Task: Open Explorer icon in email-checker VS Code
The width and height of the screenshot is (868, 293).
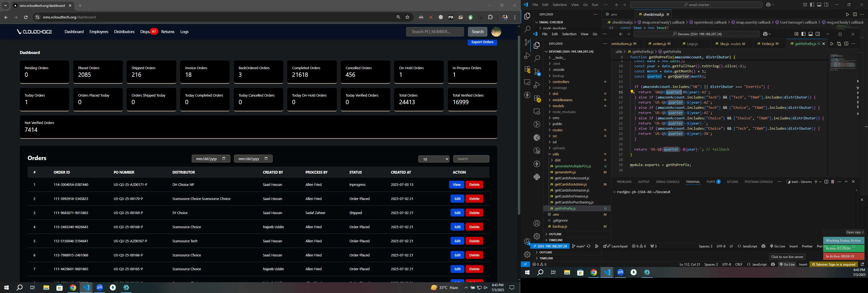Action: coord(527,16)
